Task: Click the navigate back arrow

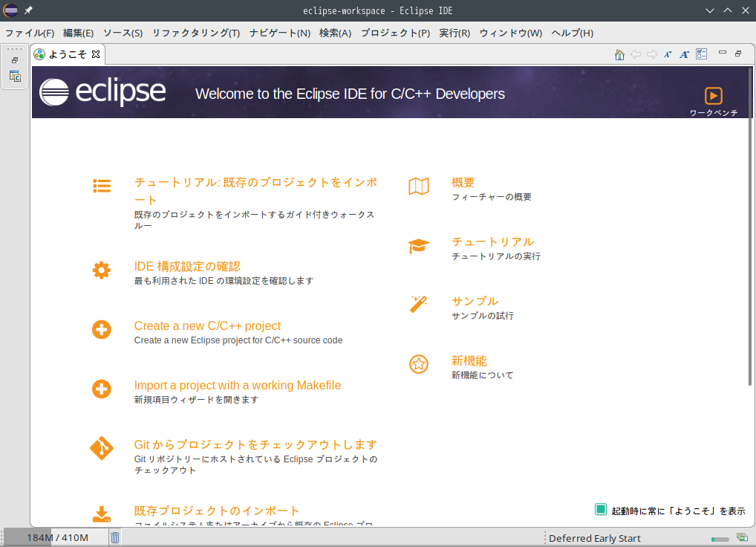Action: (x=636, y=54)
